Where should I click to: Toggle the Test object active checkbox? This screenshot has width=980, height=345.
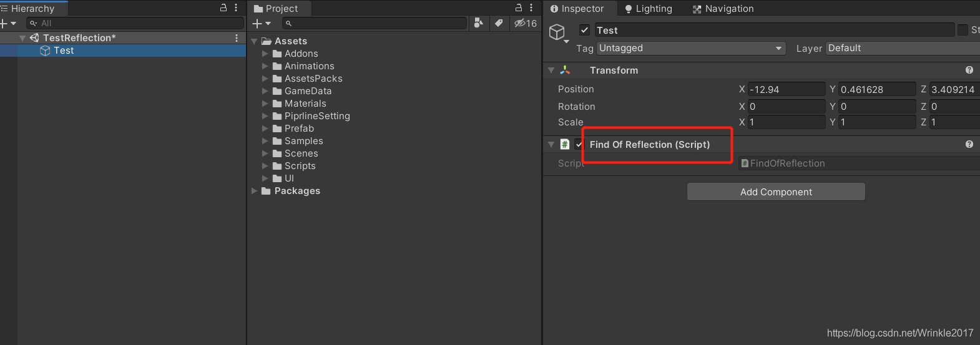(x=585, y=30)
